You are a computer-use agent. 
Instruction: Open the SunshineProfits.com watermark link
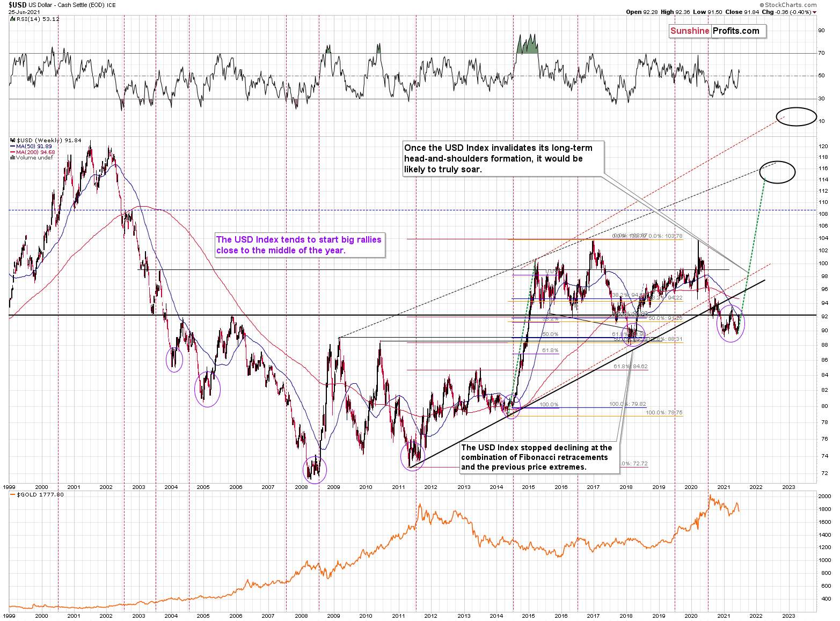coord(717,31)
